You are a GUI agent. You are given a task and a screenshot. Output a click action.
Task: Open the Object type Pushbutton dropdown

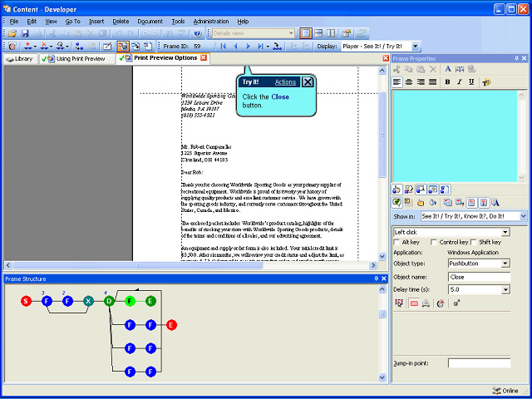[x=505, y=264]
